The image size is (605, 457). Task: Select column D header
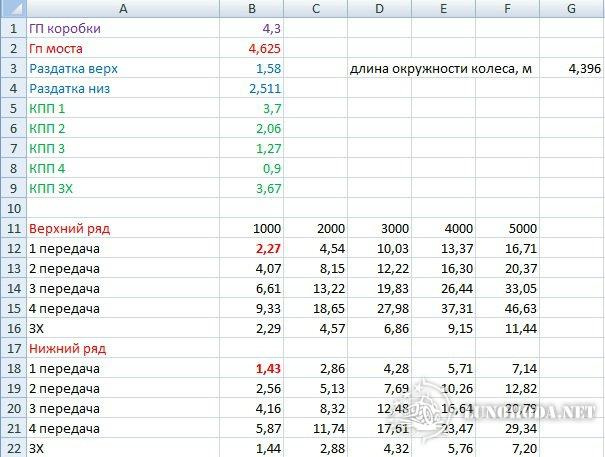(x=379, y=8)
